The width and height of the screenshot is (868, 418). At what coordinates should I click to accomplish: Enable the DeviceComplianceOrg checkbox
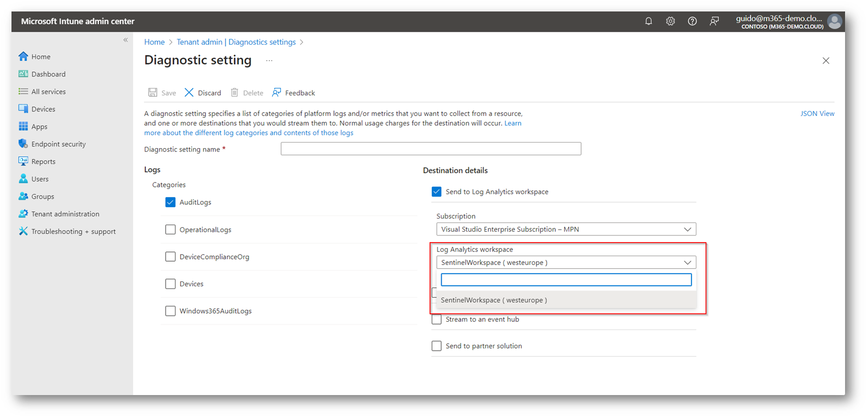pos(171,256)
